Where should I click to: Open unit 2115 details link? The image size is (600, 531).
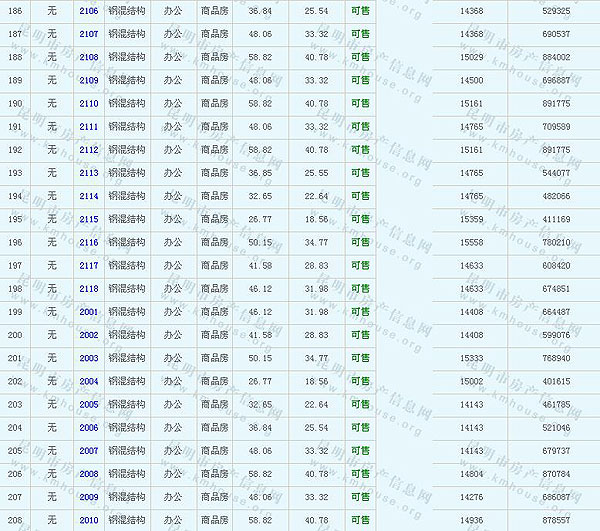89,219
